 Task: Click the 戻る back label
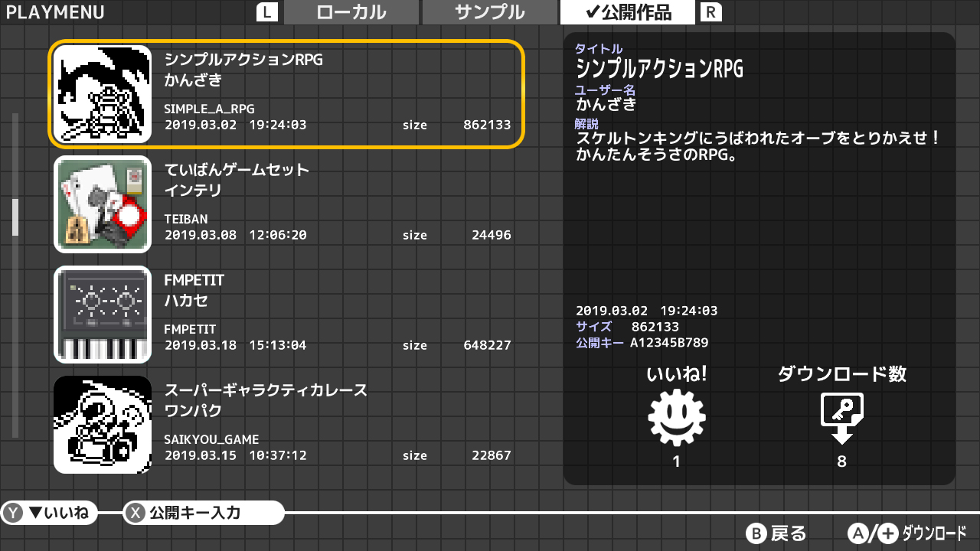coord(788,533)
